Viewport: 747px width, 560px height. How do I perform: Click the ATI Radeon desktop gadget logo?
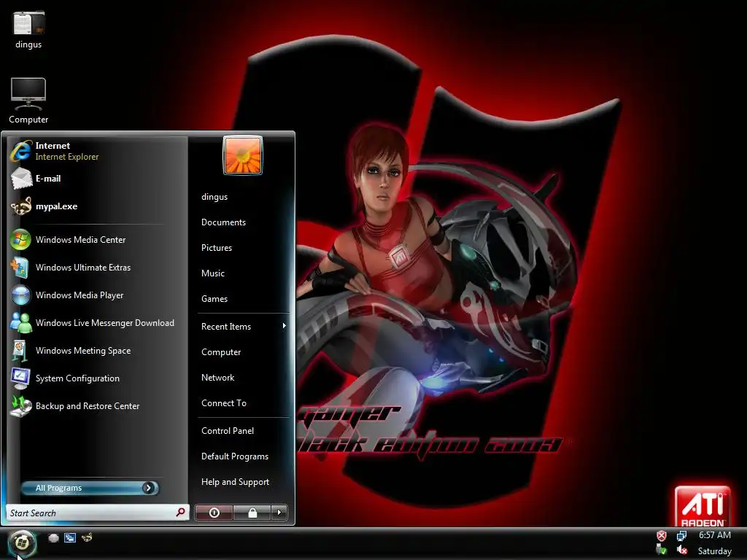coord(703,506)
